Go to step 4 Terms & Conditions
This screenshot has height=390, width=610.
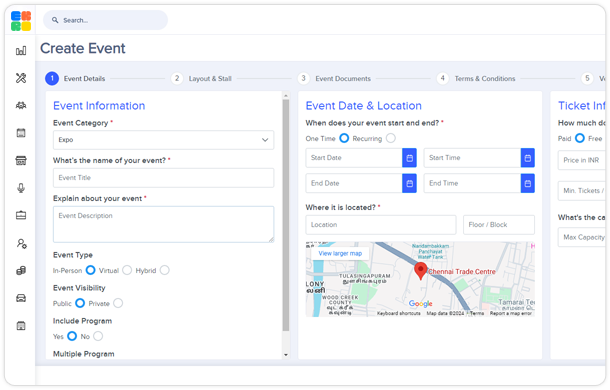point(476,79)
